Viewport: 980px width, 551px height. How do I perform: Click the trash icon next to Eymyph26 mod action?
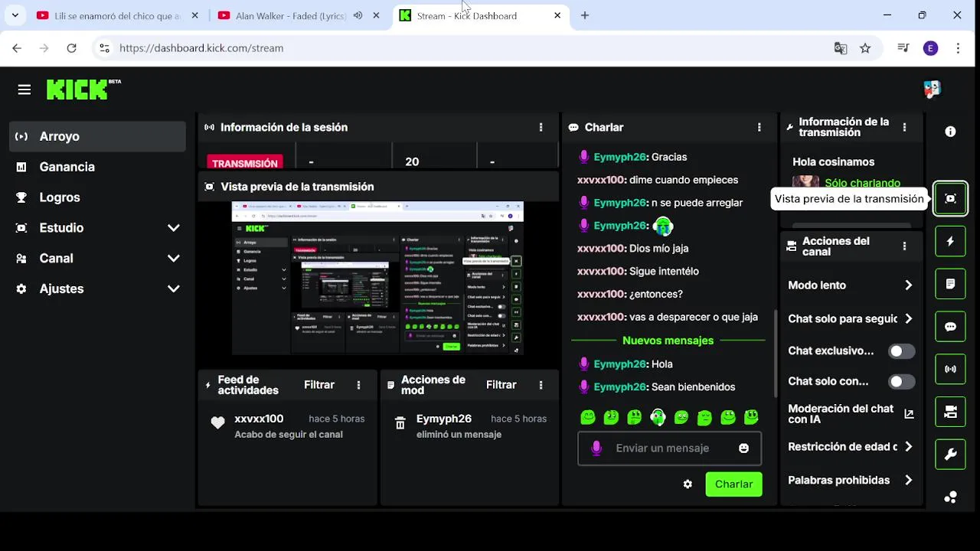[400, 423]
